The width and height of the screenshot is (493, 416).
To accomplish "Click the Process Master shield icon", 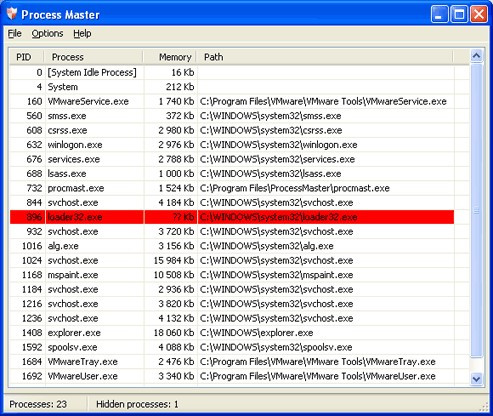I will (x=12, y=14).
